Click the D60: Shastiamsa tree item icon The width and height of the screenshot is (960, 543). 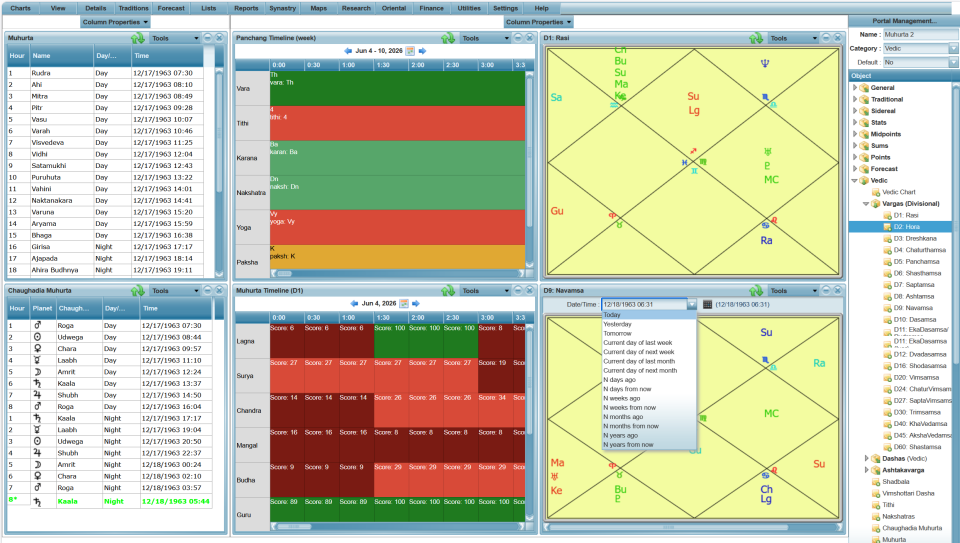click(887, 447)
